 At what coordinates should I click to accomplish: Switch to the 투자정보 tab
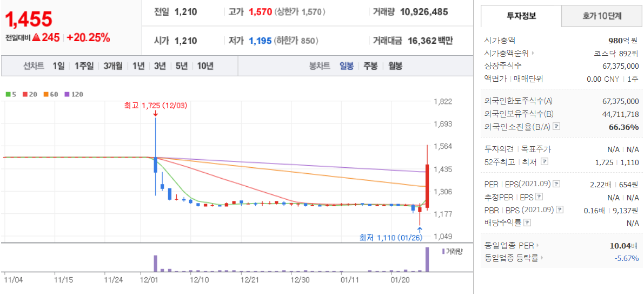pyautogui.click(x=521, y=16)
